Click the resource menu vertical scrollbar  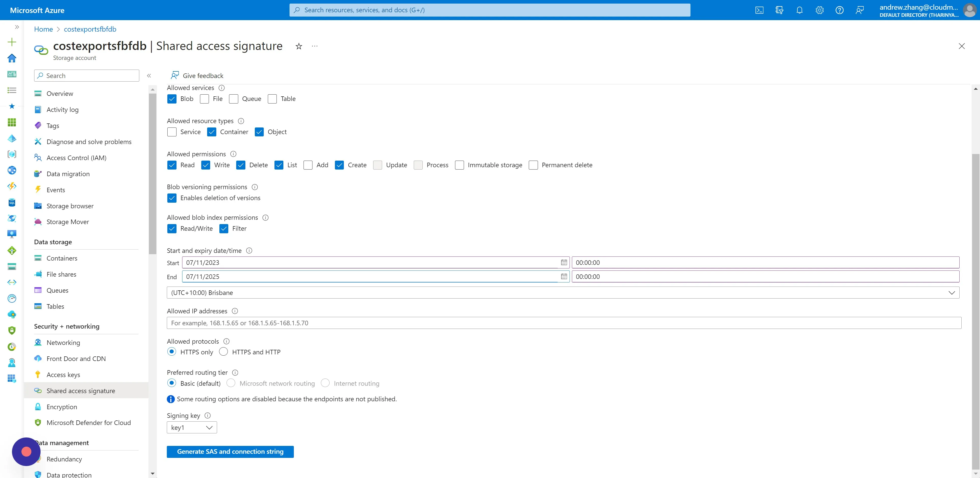tap(153, 173)
